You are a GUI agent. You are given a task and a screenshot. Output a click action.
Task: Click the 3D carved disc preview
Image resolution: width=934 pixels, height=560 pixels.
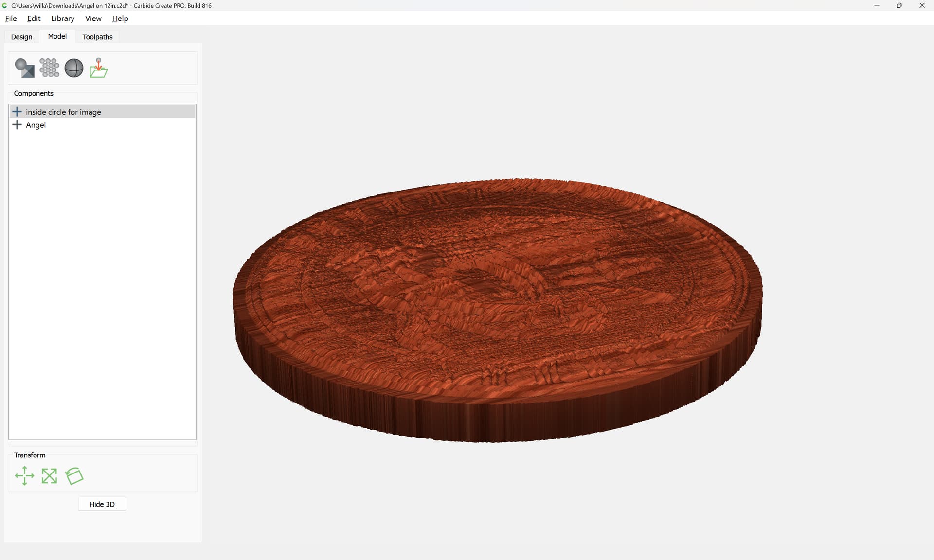coord(498,310)
